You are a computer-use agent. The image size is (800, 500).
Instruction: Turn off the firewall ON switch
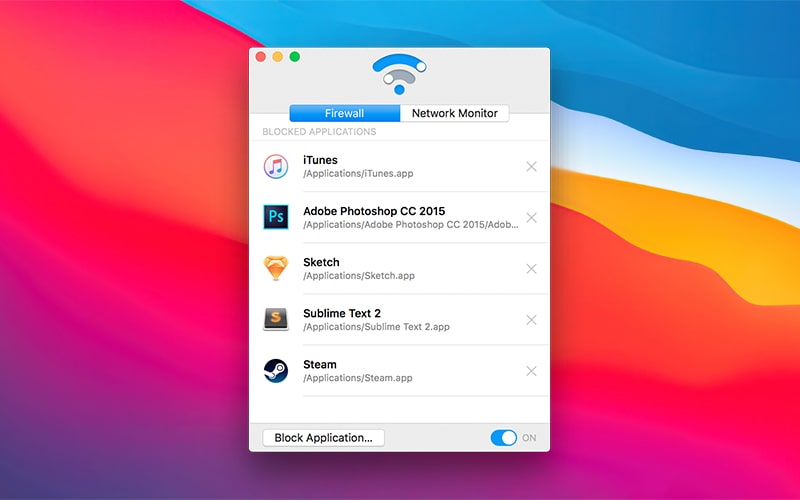pos(504,438)
